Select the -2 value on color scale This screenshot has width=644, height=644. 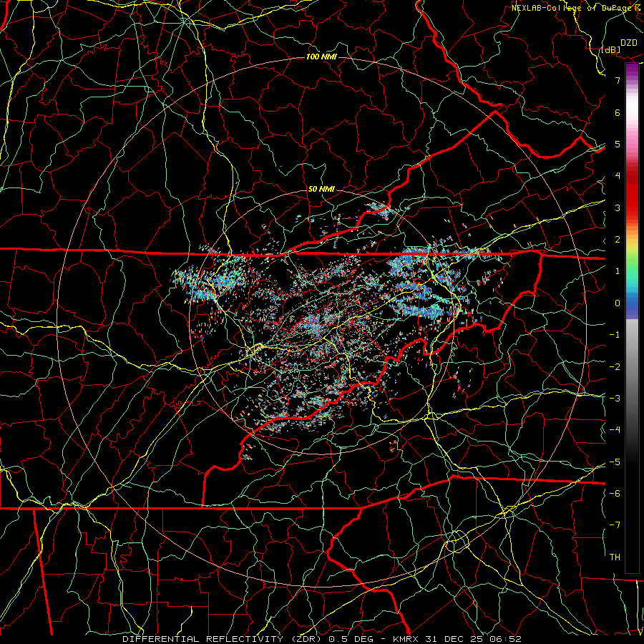615,367
